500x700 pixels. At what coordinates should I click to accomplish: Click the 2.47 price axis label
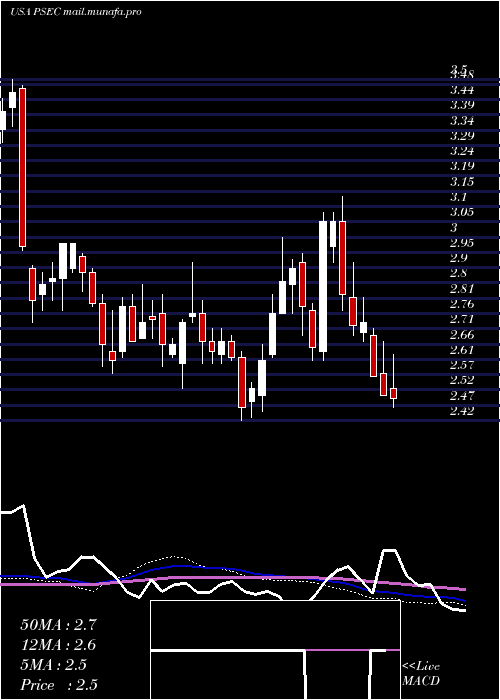(x=462, y=396)
